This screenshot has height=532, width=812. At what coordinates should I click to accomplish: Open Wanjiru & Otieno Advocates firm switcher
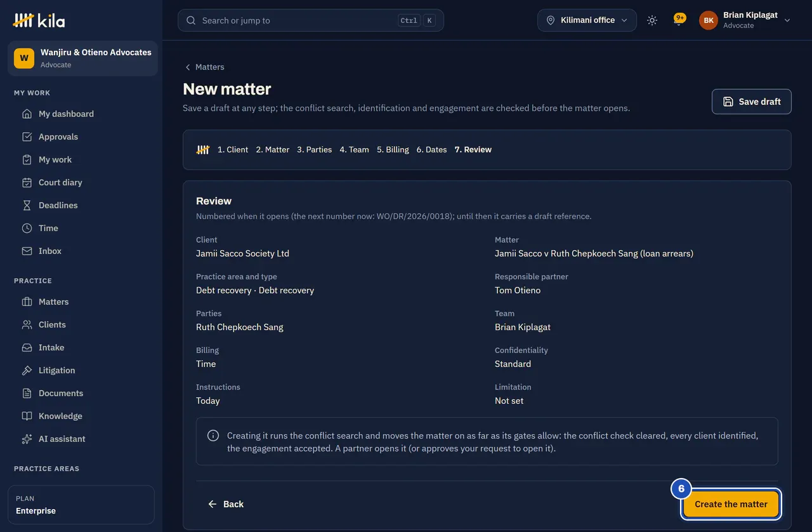[82, 58]
